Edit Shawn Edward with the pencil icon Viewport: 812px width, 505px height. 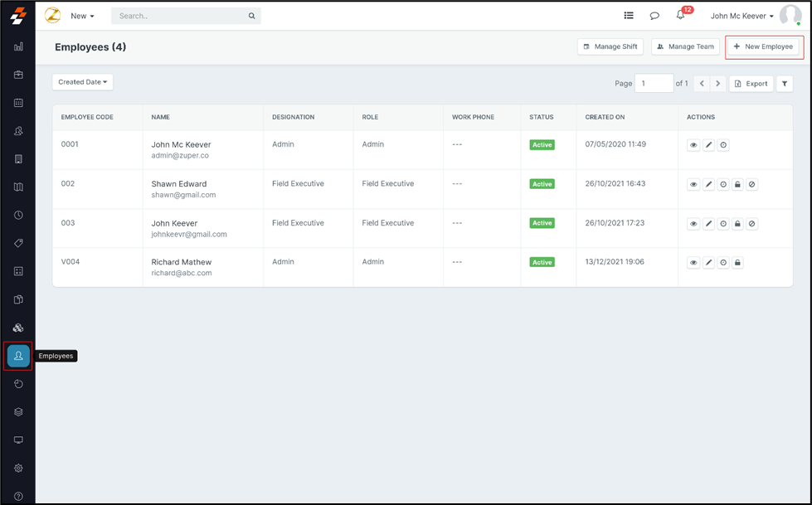[x=708, y=185]
